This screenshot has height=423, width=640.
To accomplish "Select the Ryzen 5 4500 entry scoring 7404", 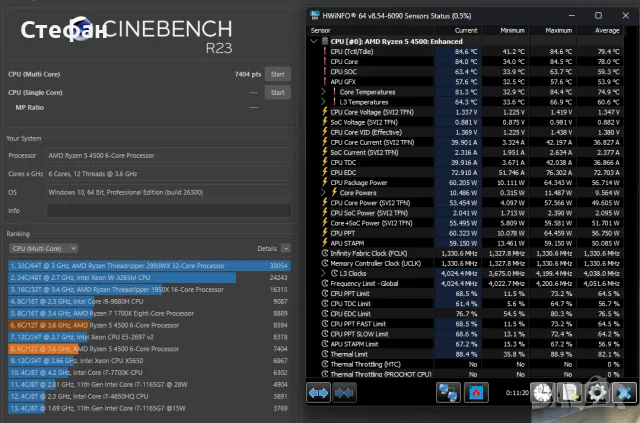I will [x=149, y=349].
